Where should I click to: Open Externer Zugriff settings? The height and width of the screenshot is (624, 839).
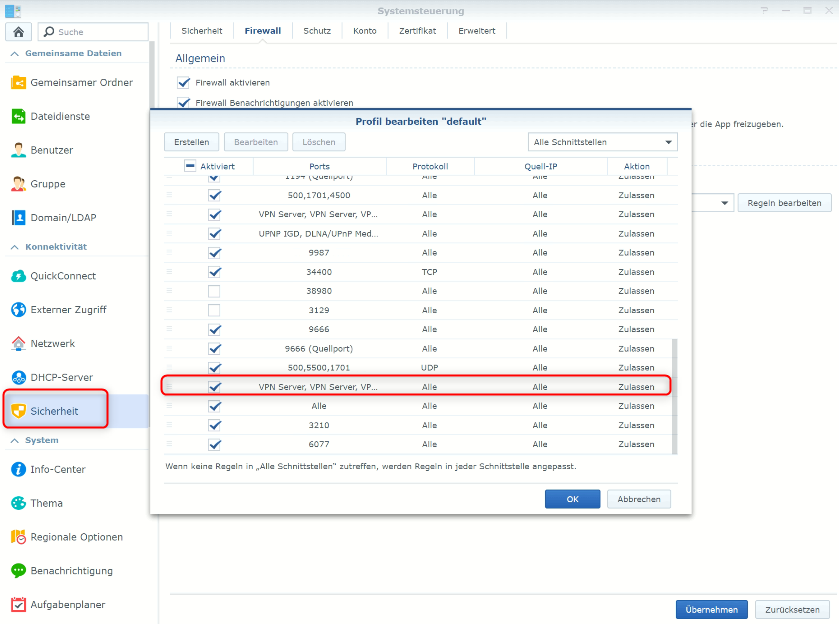(68, 310)
